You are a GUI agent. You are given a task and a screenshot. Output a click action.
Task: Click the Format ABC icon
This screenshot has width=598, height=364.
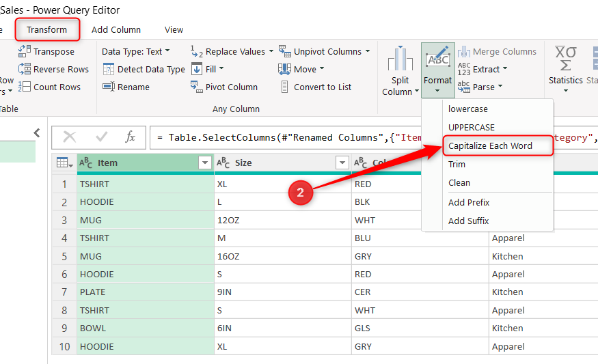pyautogui.click(x=438, y=58)
